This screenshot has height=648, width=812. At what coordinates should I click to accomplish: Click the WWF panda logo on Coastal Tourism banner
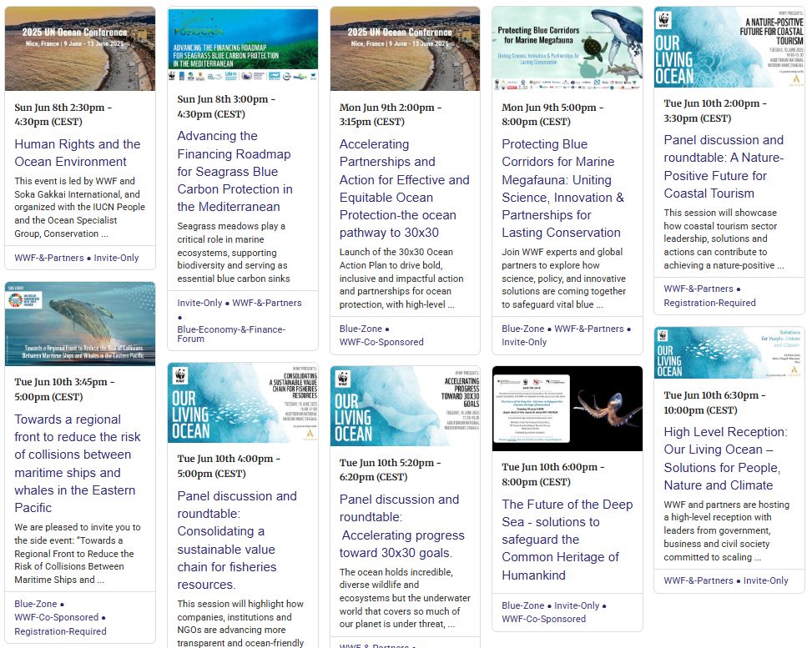(664, 20)
